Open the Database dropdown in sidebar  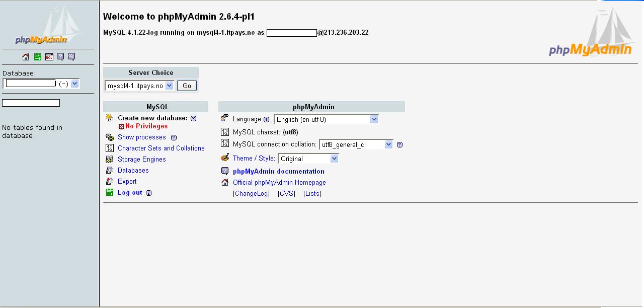coord(41,84)
